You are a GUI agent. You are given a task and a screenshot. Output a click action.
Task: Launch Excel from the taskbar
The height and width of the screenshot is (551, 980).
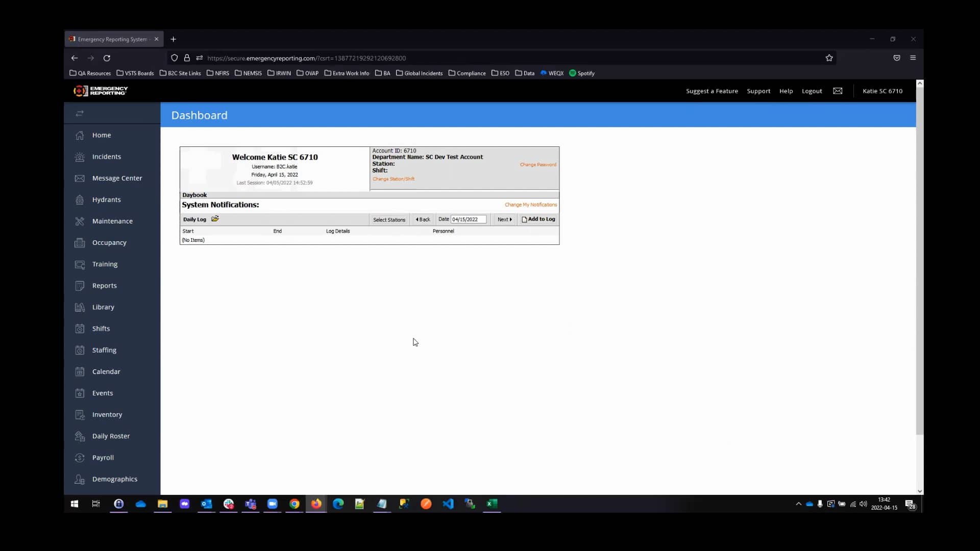coord(492,504)
